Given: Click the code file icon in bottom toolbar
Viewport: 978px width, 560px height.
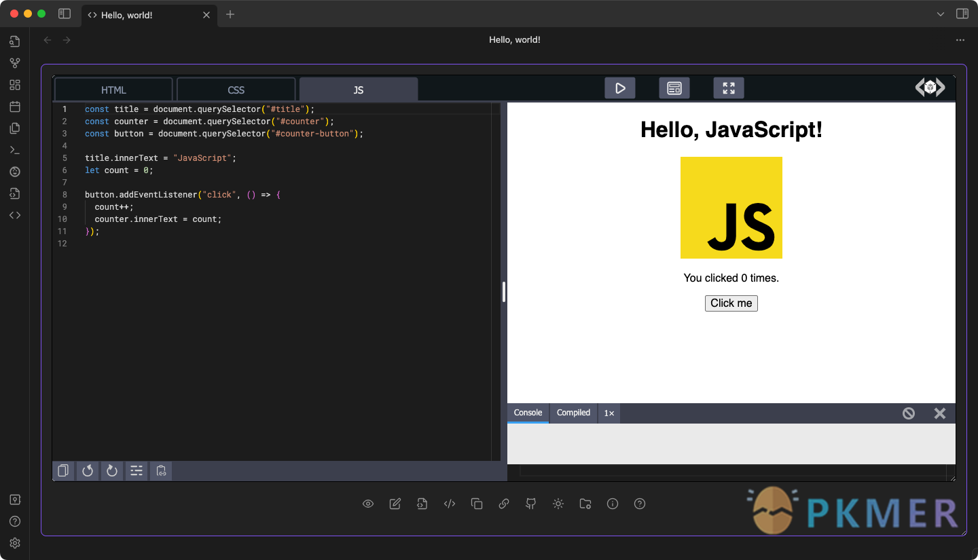Looking at the screenshot, I should (422, 504).
